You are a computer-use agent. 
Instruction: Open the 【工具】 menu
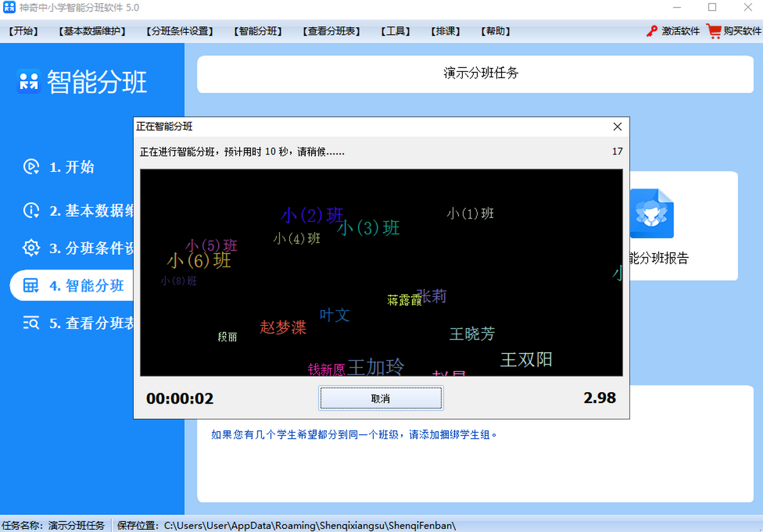click(x=395, y=31)
